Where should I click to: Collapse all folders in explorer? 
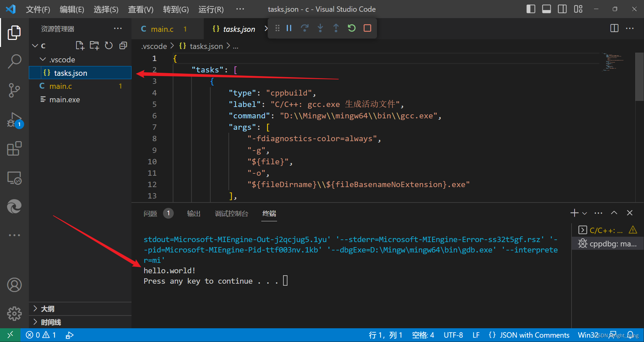123,46
